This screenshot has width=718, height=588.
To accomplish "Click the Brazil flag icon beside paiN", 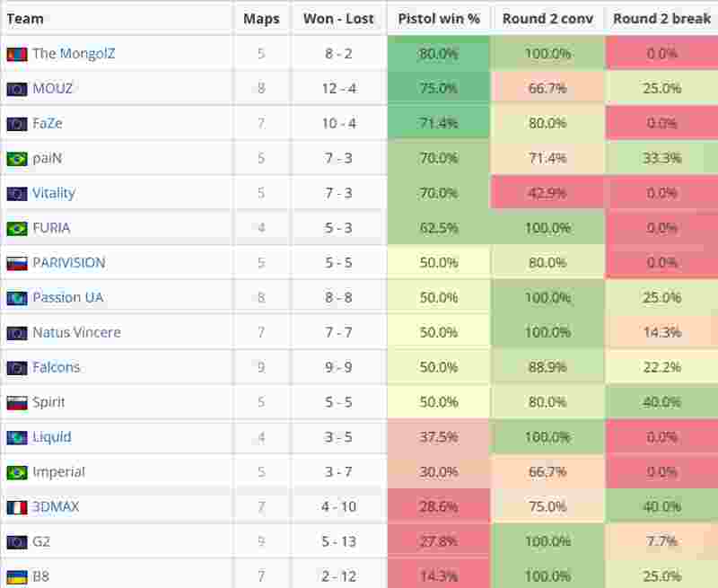I will click(x=16, y=159).
